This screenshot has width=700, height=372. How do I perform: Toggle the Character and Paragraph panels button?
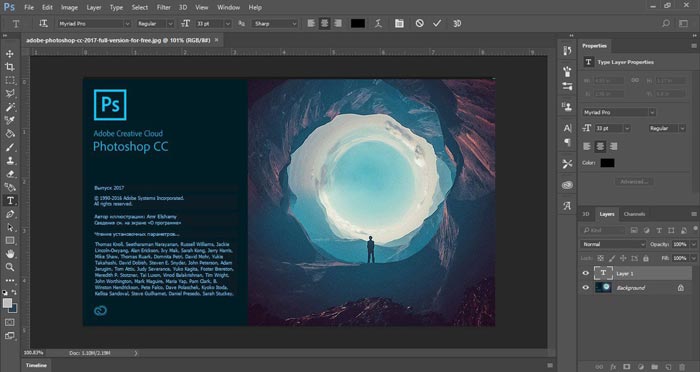coord(399,24)
